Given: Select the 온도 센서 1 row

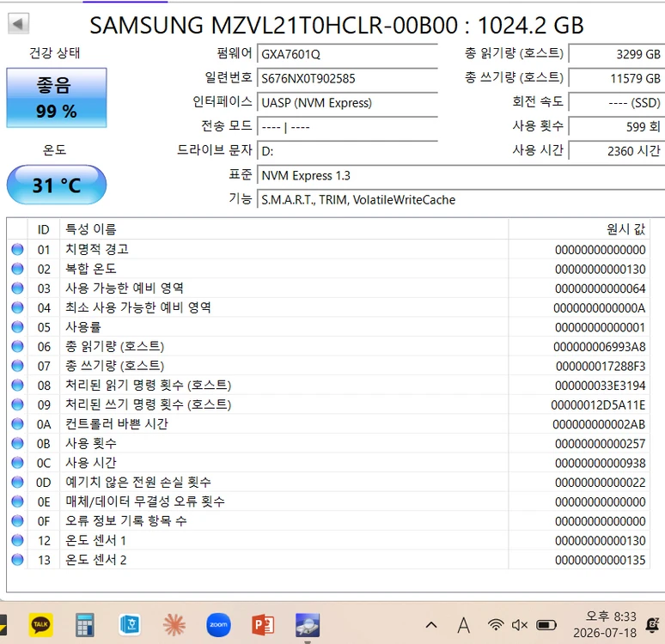Looking at the screenshot, I should [328, 541].
